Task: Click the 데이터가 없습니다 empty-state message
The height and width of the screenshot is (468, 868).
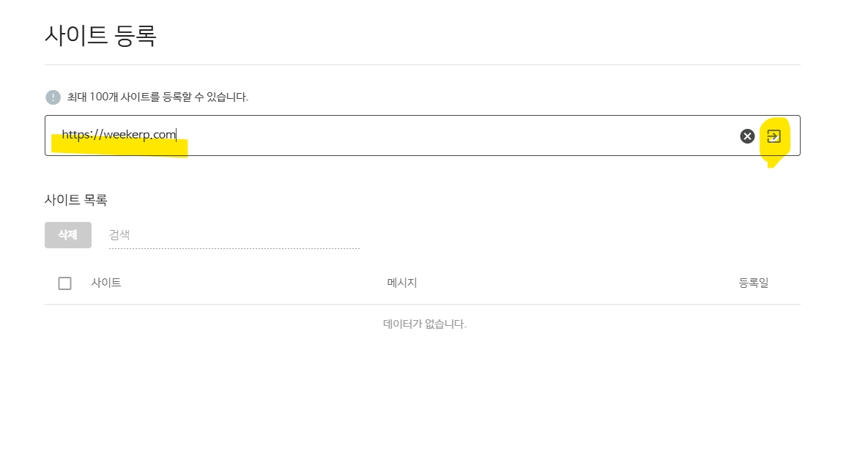Action: [425, 324]
